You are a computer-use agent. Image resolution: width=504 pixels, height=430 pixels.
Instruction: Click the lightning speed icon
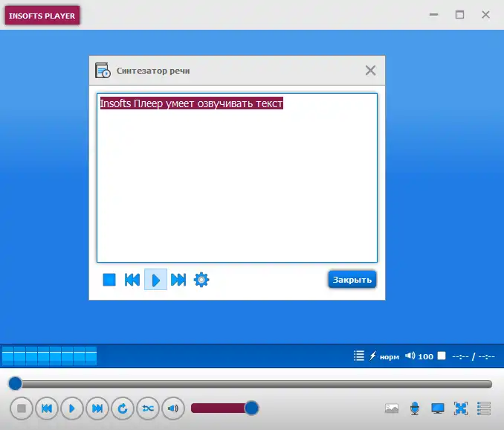tap(373, 356)
